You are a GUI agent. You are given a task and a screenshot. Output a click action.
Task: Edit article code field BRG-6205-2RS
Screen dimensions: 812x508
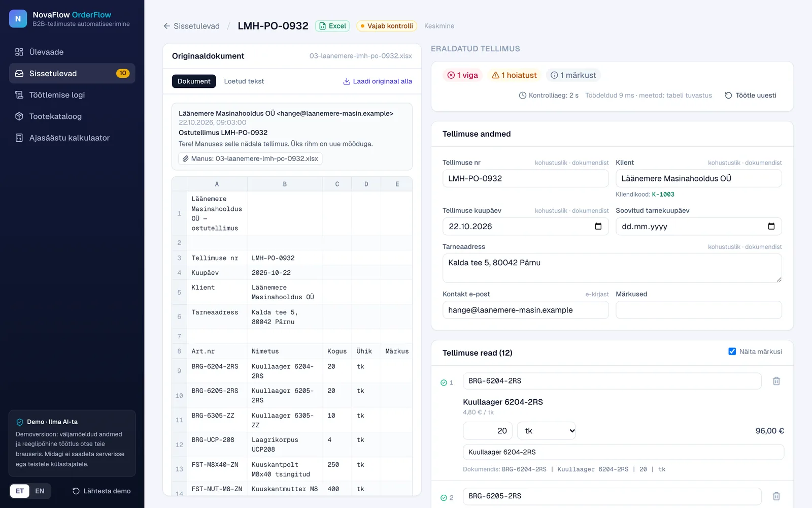[612, 496]
